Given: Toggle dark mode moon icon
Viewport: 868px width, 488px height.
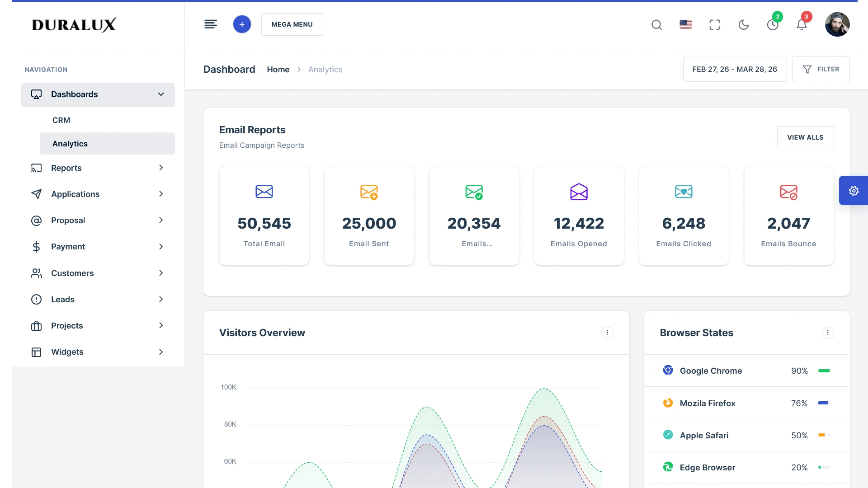Looking at the screenshot, I should click(x=744, y=24).
